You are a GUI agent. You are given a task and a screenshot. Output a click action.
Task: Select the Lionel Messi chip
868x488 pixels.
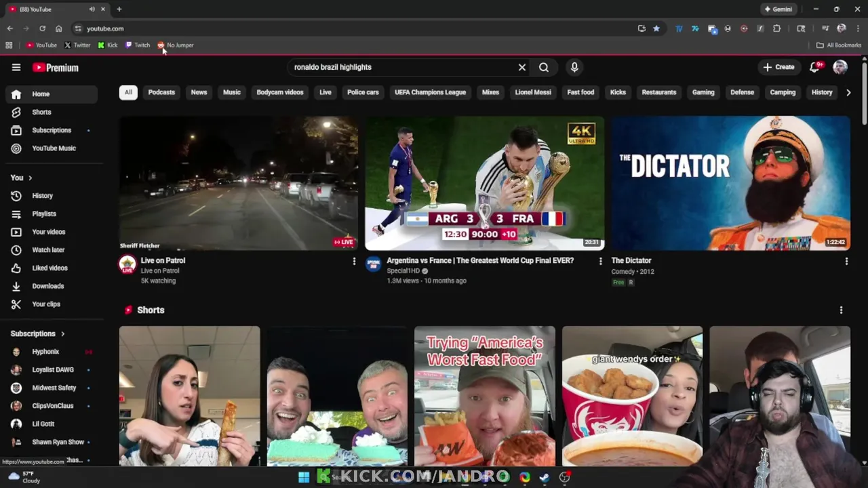tap(533, 92)
